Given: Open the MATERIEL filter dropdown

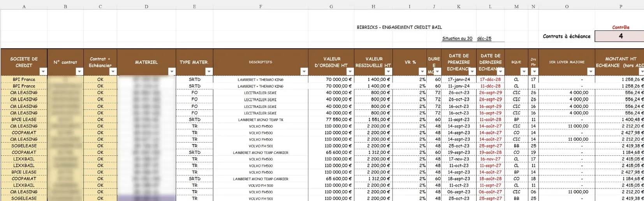Looking at the screenshot, I should [x=172, y=72].
